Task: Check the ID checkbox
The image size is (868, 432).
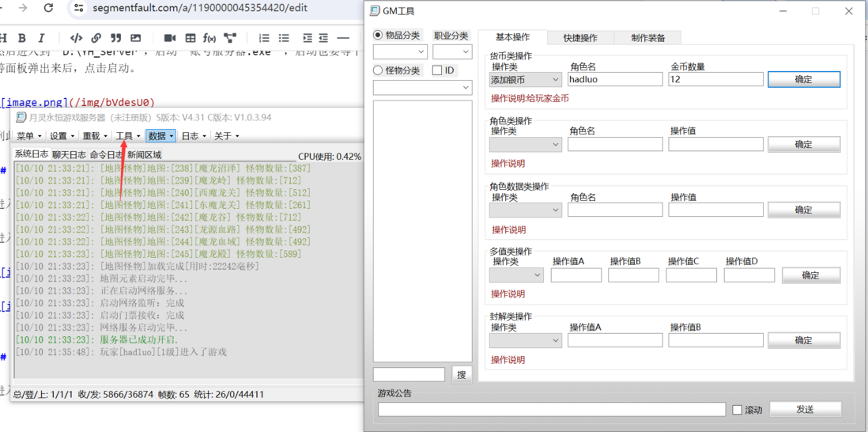Action: click(x=437, y=70)
